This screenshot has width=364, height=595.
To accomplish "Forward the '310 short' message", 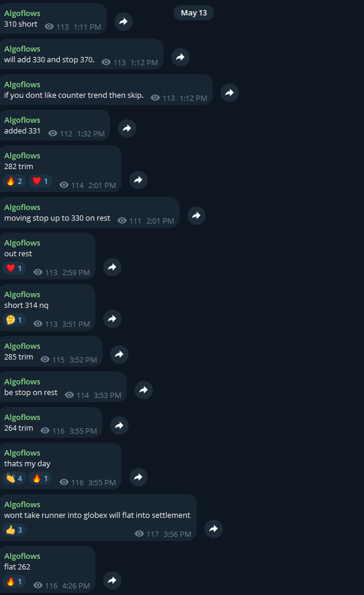I will (x=124, y=21).
